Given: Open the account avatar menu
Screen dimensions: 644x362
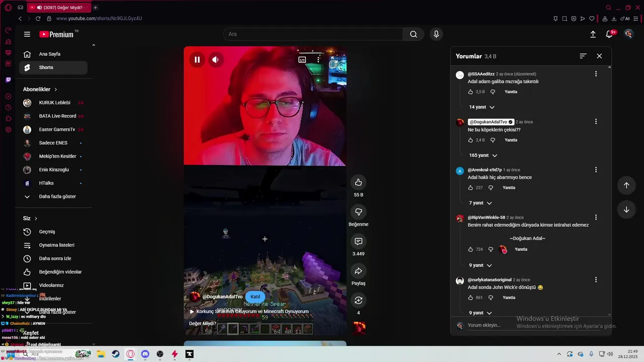Looking at the screenshot, I should point(628,34).
